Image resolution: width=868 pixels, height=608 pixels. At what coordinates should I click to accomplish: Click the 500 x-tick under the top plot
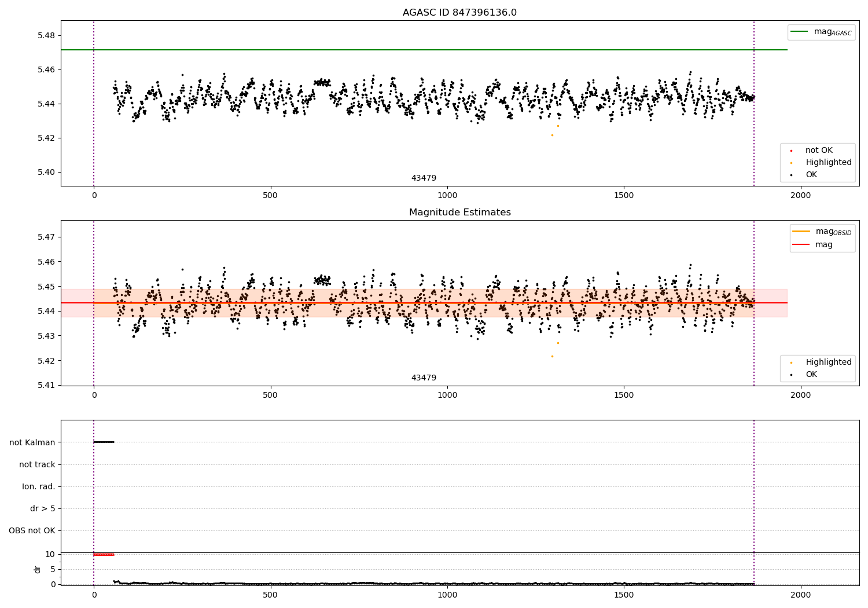[270, 196]
